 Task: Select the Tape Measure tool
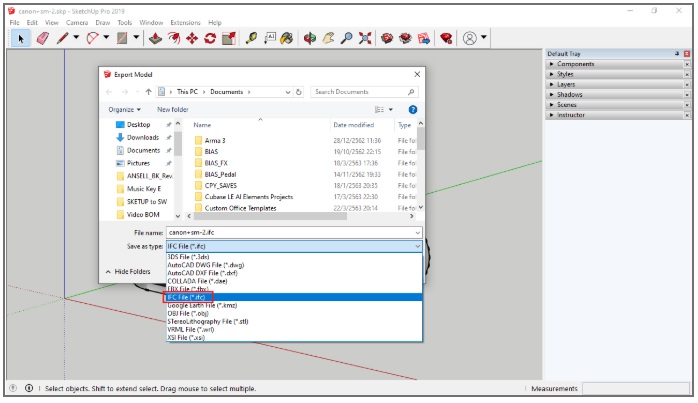(x=252, y=39)
